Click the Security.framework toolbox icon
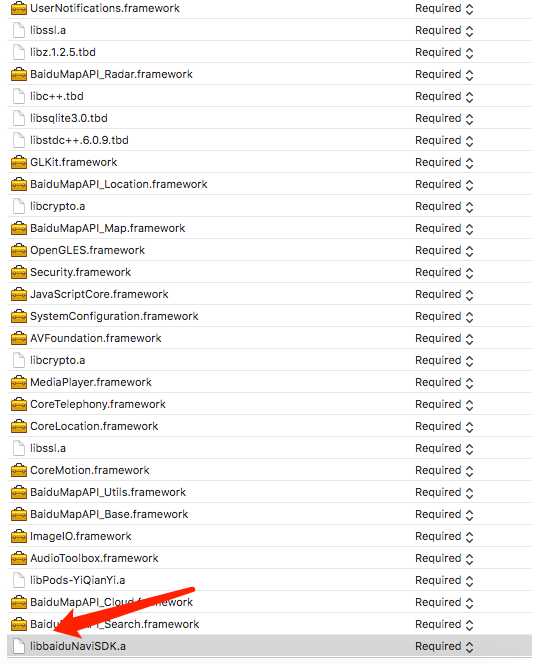The image size is (547, 664). tap(19, 273)
